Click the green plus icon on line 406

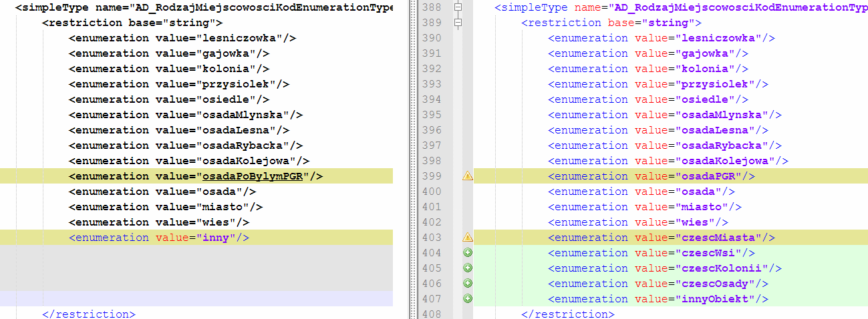[x=468, y=284]
